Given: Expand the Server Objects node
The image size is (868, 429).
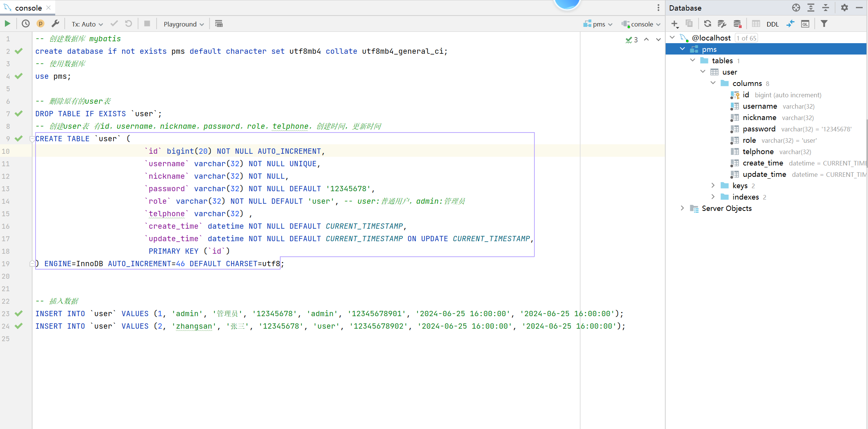Looking at the screenshot, I should [682, 208].
